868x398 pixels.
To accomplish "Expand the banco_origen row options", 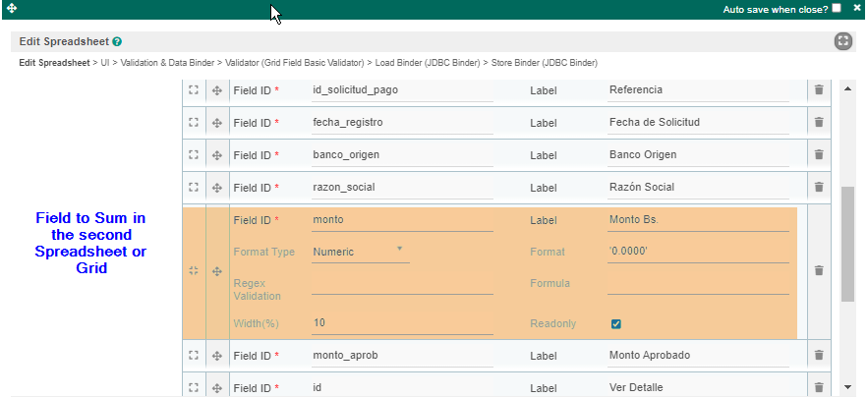I will pos(194,155).
